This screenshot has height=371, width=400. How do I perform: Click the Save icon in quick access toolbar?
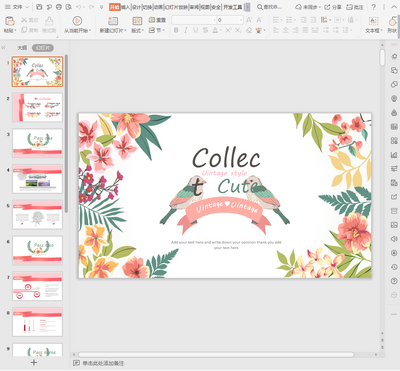tap(39, 7)
